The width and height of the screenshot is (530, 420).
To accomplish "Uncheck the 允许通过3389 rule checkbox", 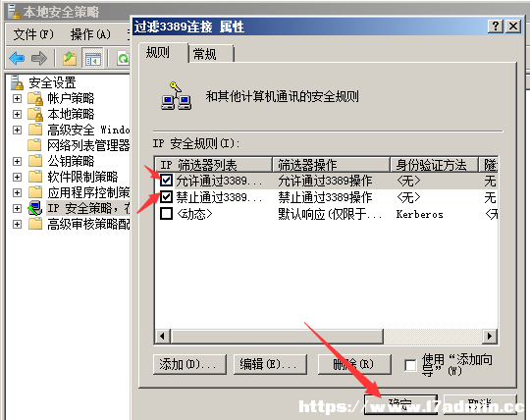I will click(166, 181).
